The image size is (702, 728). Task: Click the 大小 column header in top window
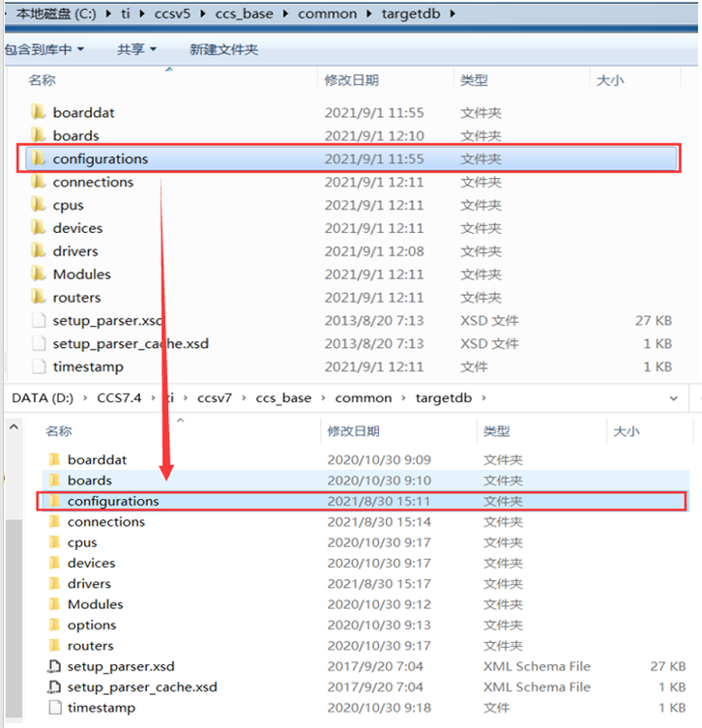coord(610,80)
